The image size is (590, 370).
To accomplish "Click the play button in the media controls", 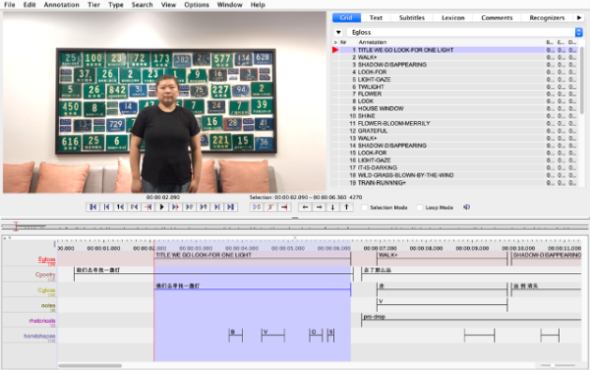I will [x=162, y=207].
